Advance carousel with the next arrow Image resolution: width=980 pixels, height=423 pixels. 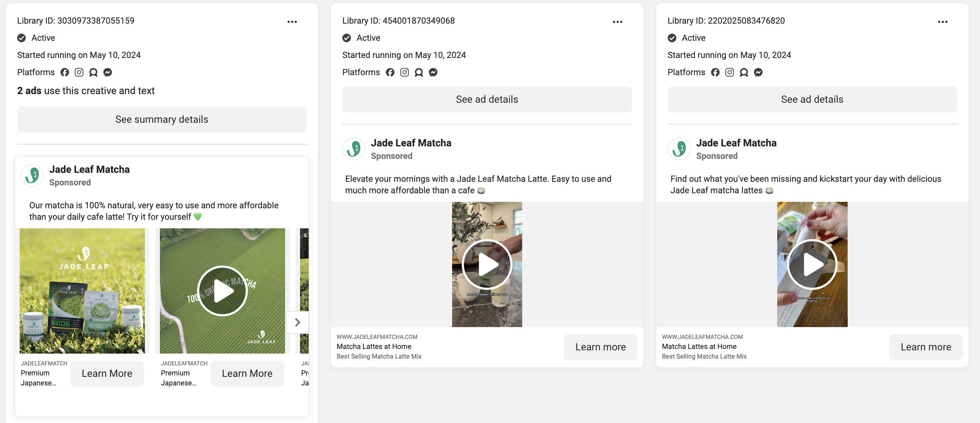298,322
